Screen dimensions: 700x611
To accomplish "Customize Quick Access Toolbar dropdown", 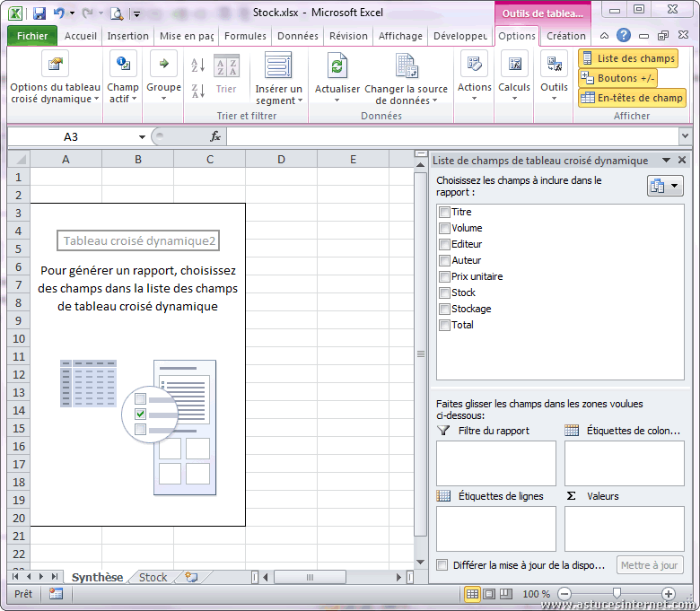I will 137,14.
